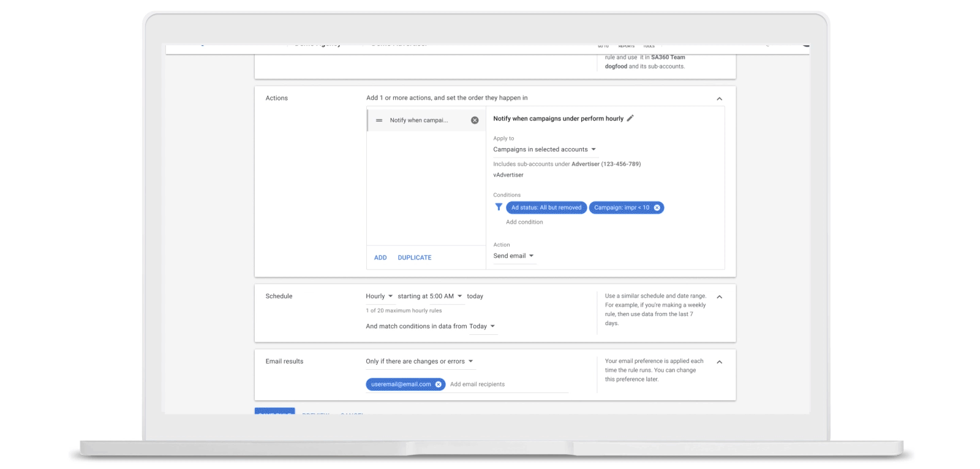Viewport: 980px width, 469px height.
Task: Click 'Add condition' link
Action: pyautogui.click(x=524, y=222)
